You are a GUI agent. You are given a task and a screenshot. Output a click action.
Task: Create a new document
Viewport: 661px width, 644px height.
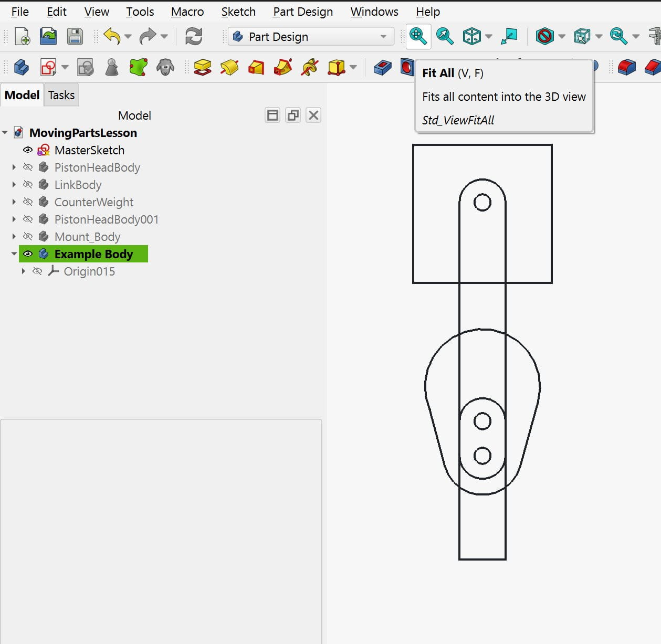[22, 36]
